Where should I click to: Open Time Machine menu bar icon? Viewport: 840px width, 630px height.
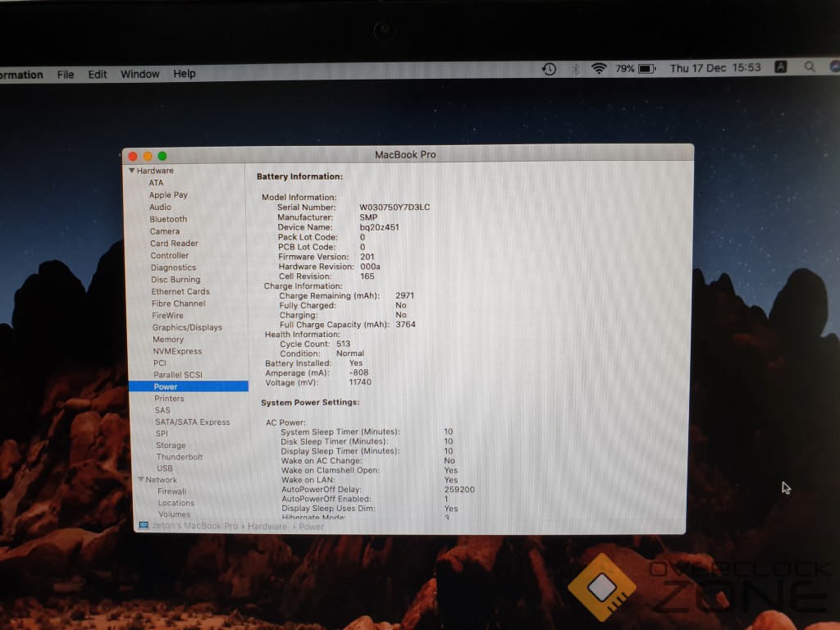pos(549,69)
